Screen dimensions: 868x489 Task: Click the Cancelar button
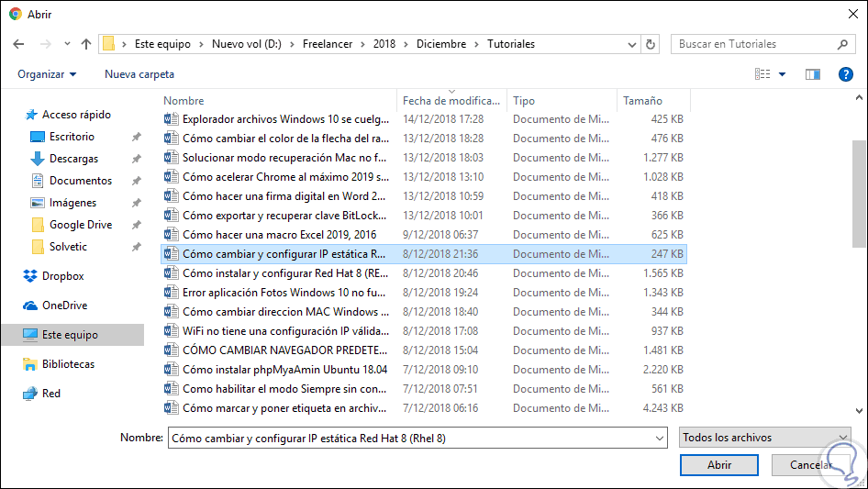click(x=810, y=465)
